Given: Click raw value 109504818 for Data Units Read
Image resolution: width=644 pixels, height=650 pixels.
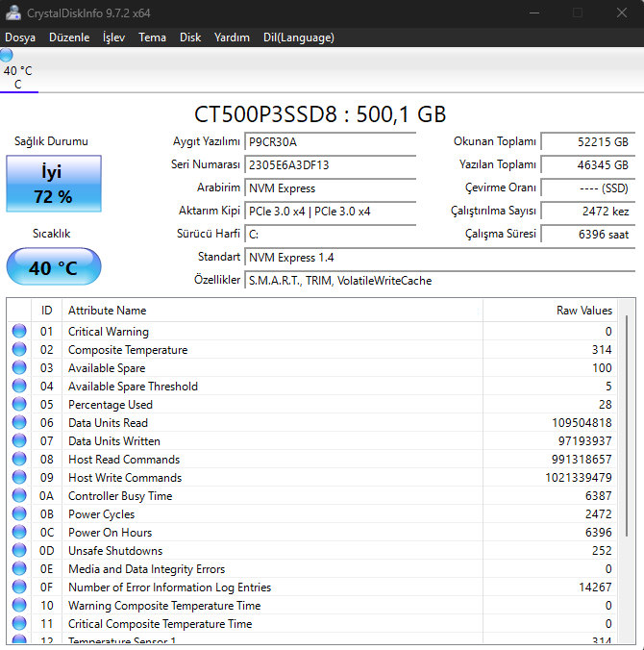Looking at the screenshot, I should click(582, 422).
